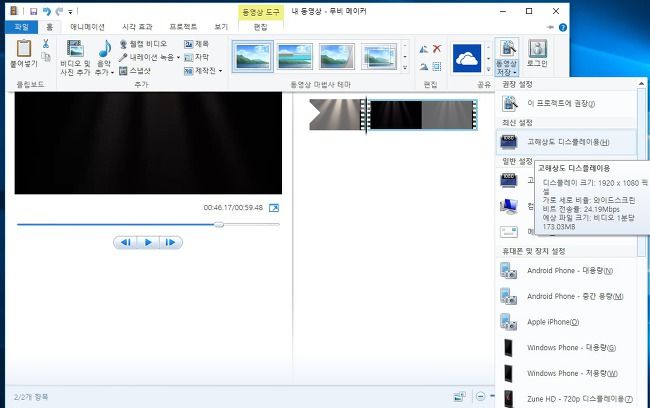Select the fourth AutoMovie theme thumbnail
The image size is (650, 408).
379,56
